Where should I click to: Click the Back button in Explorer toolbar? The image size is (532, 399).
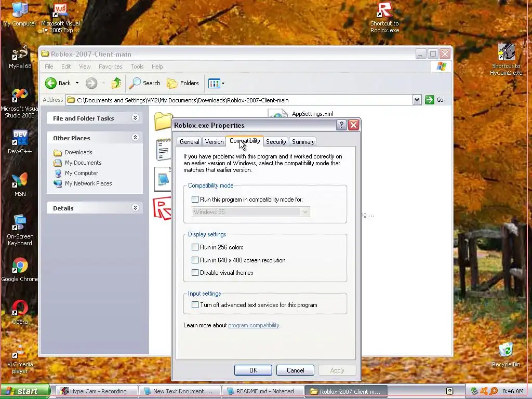click(x=58, y=83)
